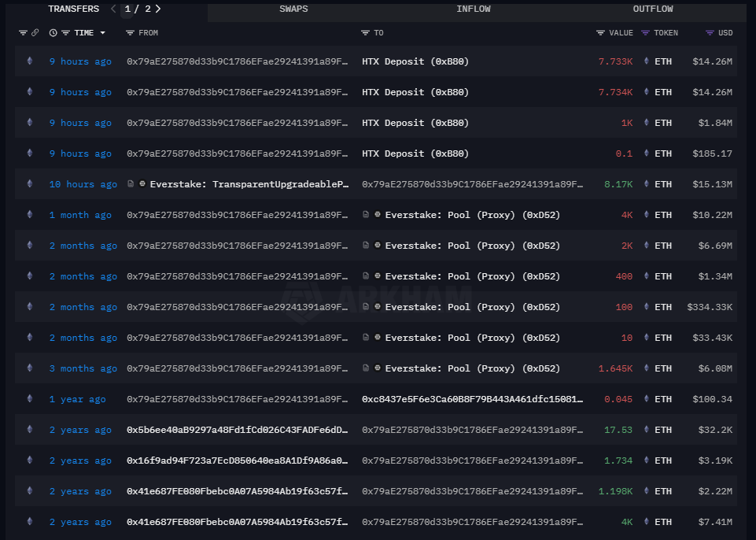Screen dimensions: 756x540
Task: Click the link icon in header row
Action: [x=35, y=33]
